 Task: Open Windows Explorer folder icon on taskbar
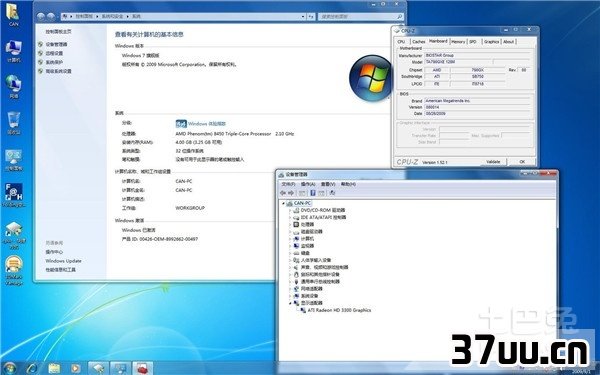[x=54, y=368]
